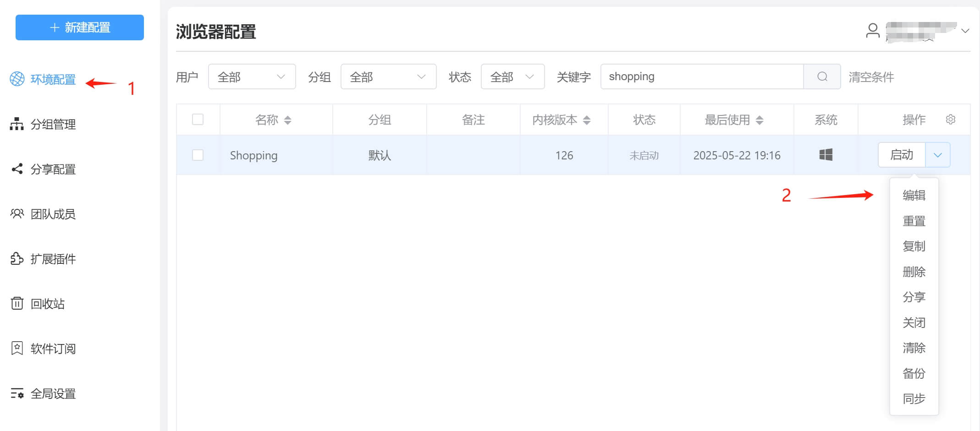Choose 编辑 from the action menu
Viewport: 980px width, 431px height.
click(x=914, y=196)
